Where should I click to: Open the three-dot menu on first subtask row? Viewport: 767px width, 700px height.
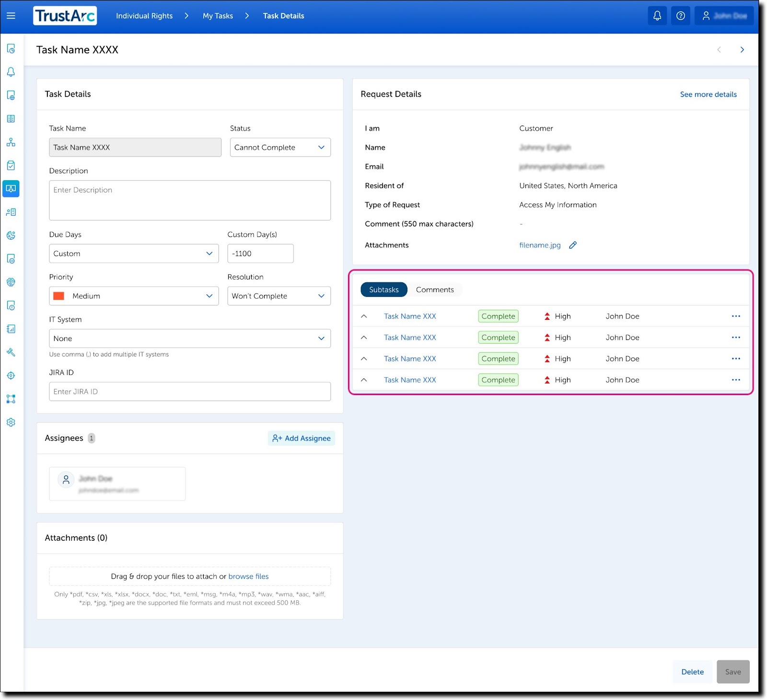[736, 316]
